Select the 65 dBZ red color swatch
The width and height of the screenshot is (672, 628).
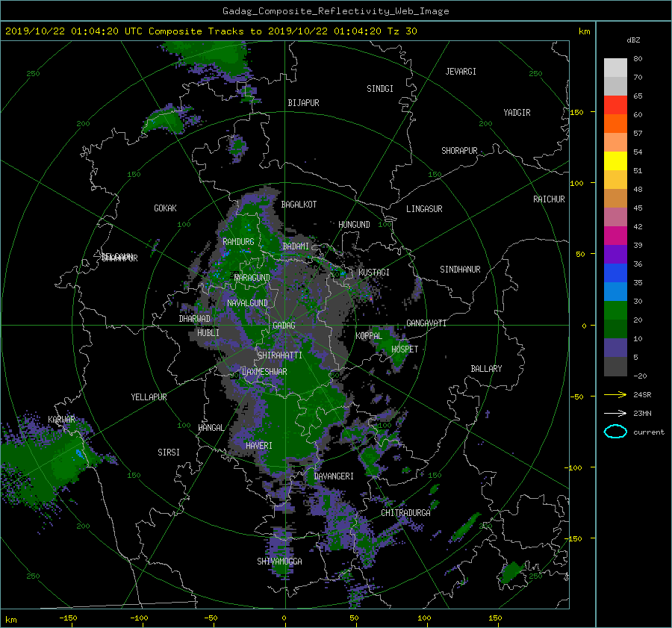[615, 105]
